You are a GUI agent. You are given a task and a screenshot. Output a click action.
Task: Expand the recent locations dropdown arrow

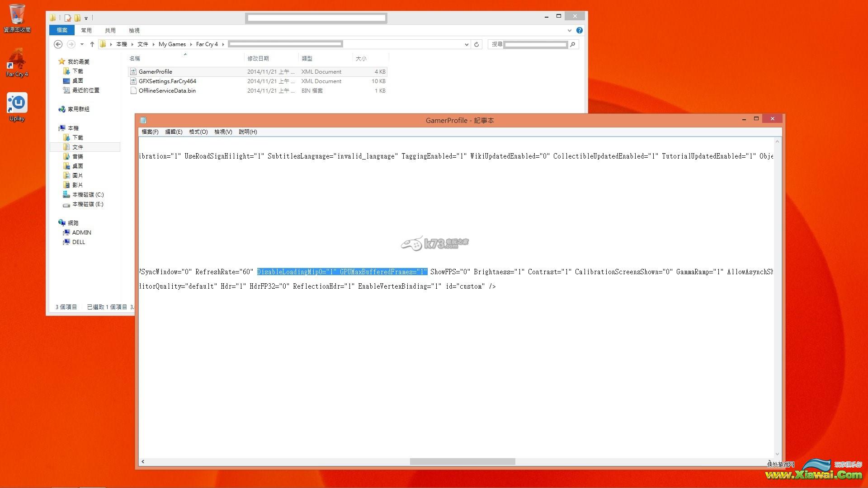82,44
